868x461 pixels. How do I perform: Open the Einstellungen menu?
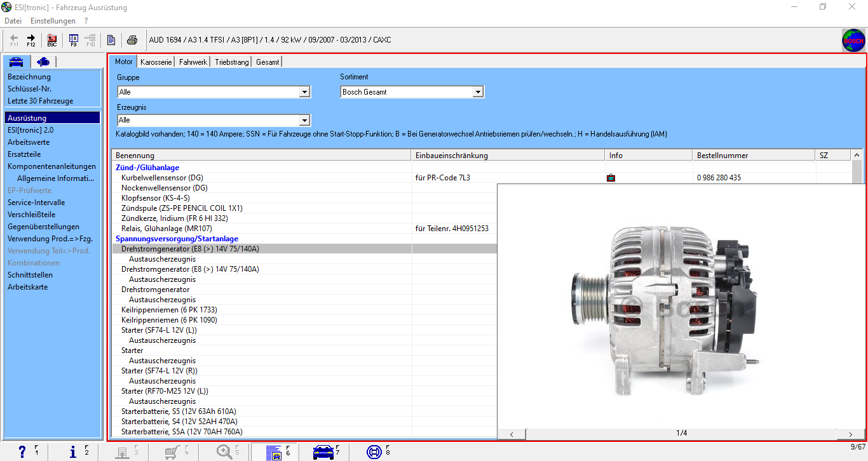(53, 21)
